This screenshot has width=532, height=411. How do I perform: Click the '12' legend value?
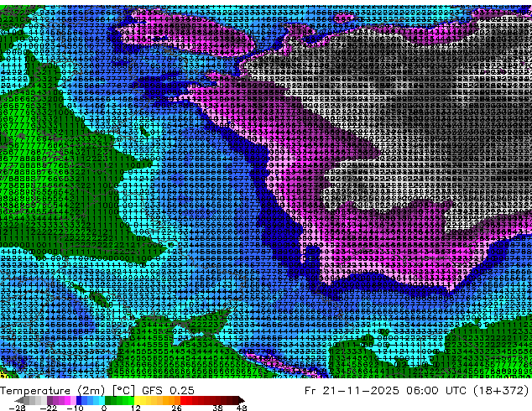(136, 408)
